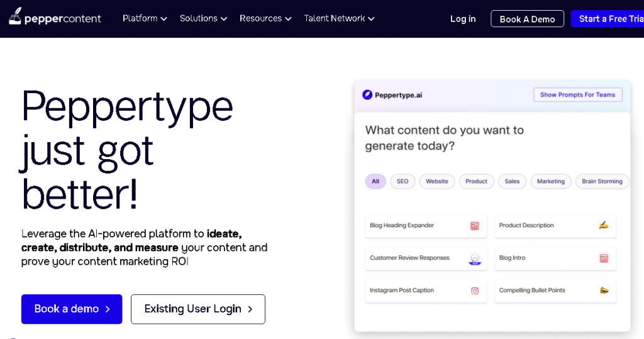Select the Marketing category filter
The height and width of the screenshot is (339, 644).
[551, 181]
